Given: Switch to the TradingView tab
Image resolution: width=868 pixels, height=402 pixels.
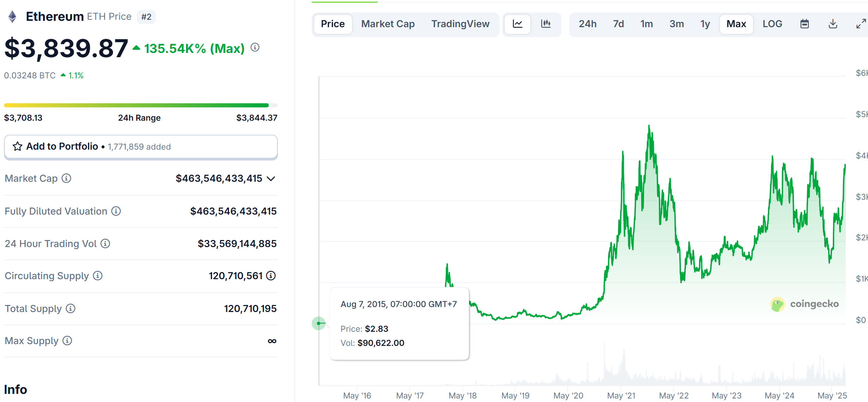Looking at the screenshot, I should (460, 24).
